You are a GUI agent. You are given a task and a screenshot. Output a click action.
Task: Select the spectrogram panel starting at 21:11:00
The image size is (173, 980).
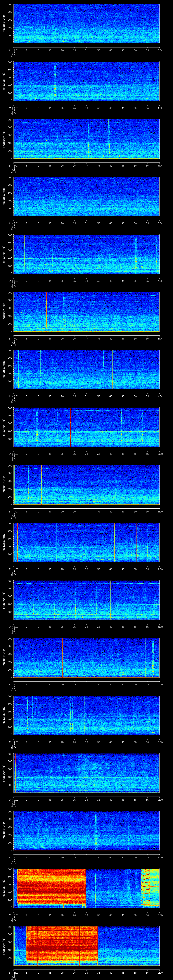click(x=87, y=543)
